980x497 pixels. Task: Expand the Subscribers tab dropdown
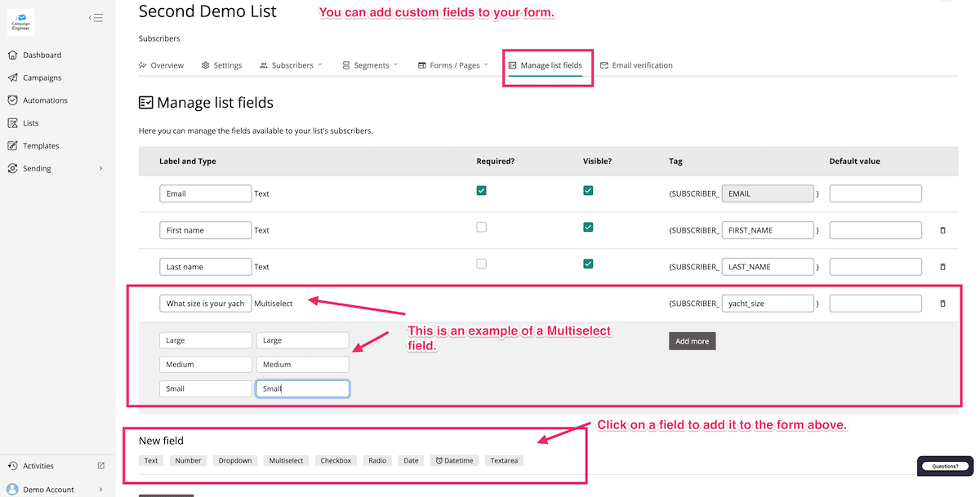(x=291, y=65)
